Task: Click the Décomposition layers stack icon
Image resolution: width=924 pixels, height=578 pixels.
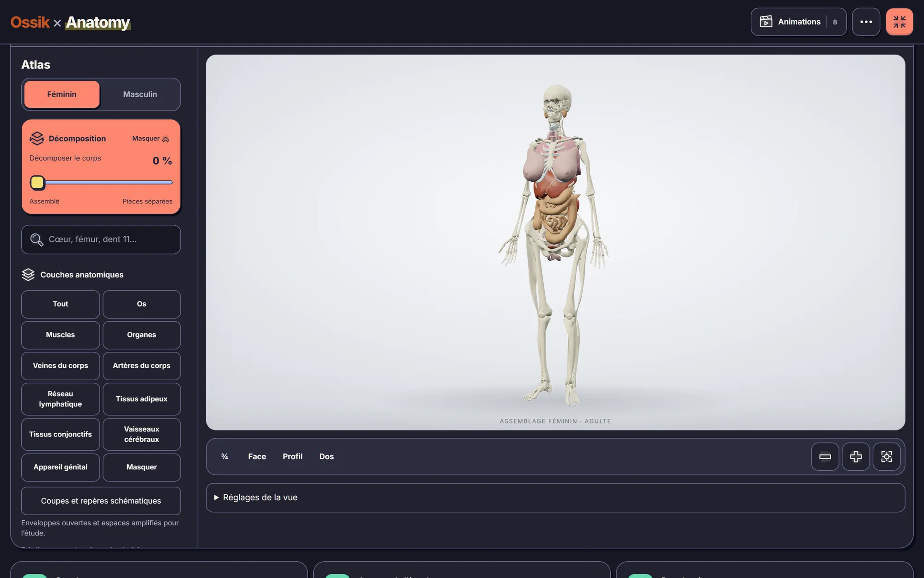Action: pyautogui.click(x=37, y=138)
